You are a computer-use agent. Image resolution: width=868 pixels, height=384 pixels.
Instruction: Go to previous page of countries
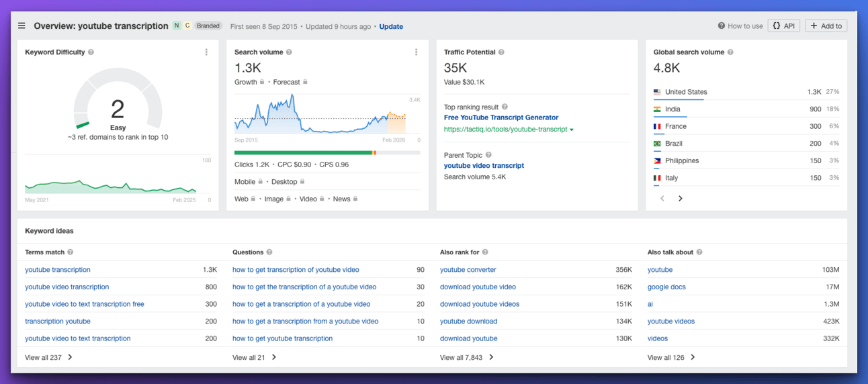coord(662,199)
